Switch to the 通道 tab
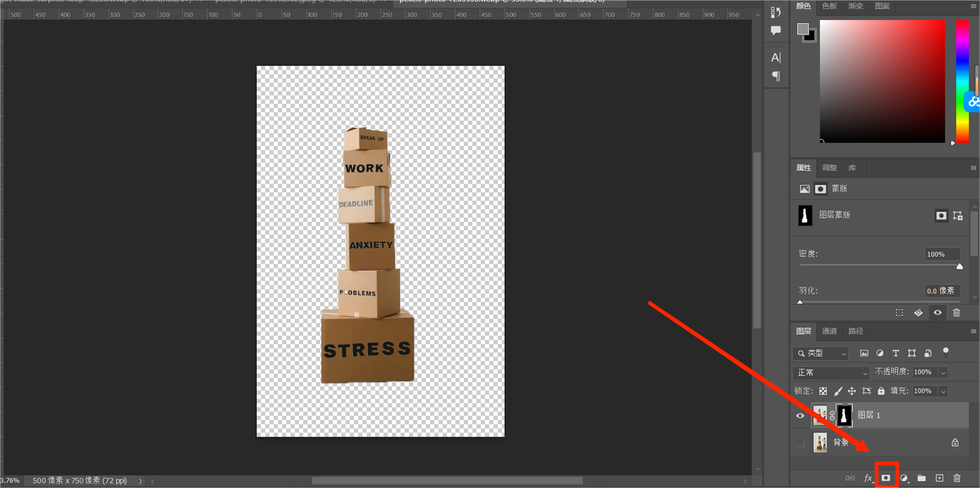The image size is (980, 488). 829,331
